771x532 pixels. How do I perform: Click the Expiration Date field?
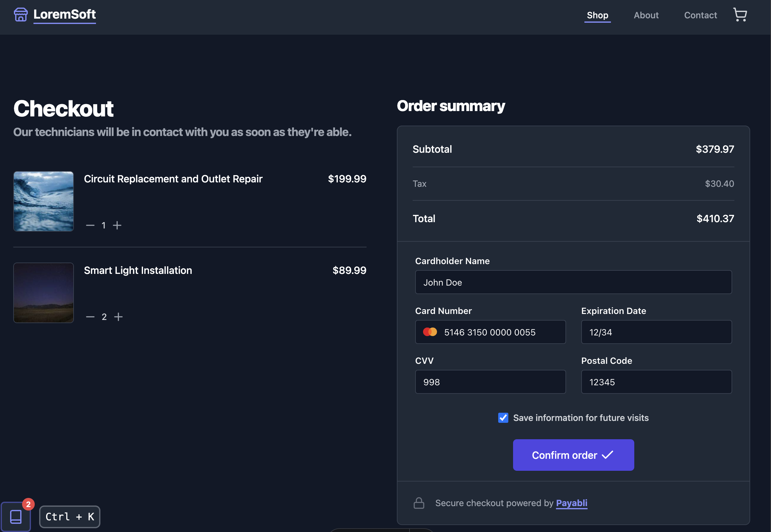coord(656,332)
